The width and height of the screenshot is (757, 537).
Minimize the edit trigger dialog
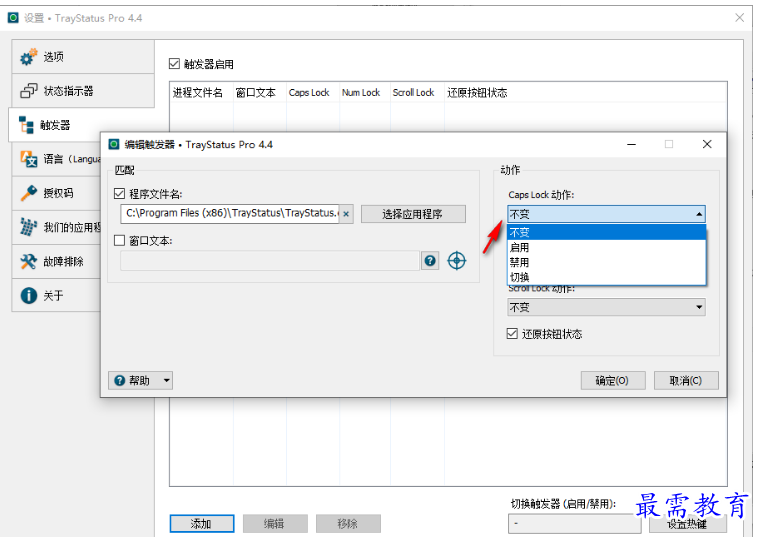coord(631,144)
